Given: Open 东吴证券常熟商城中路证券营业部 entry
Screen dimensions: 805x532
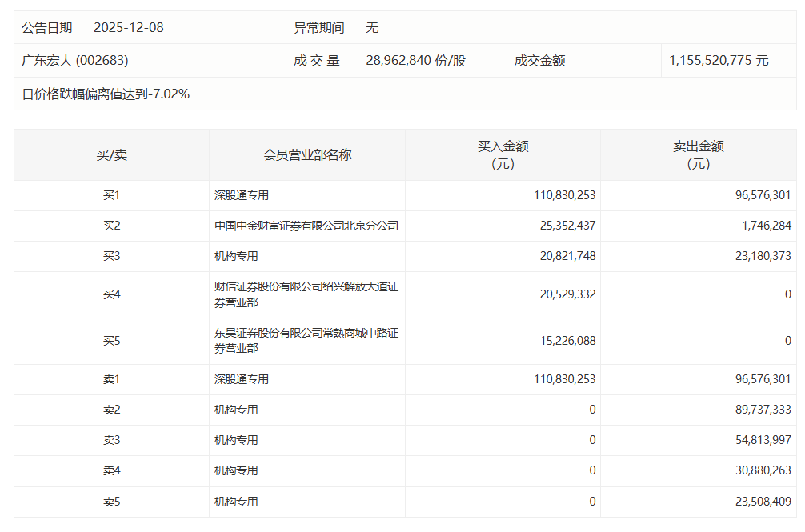Looking at the screenshot, I should click(306, 341).
